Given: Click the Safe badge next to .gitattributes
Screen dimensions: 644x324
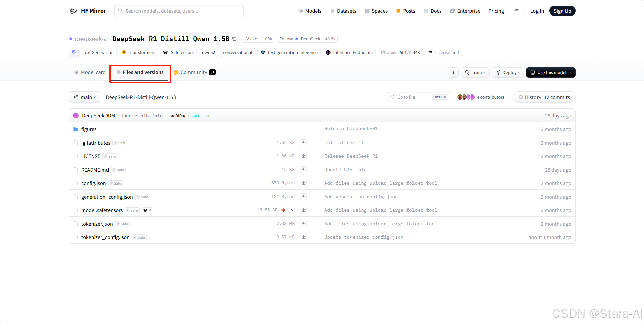Looking at the screenshot, I should [120, 143].
